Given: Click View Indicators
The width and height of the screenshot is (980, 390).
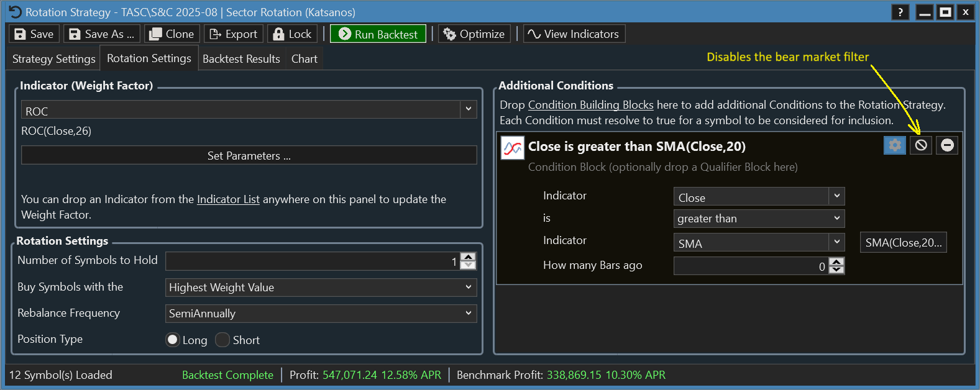Looking at the screenshot, I should point(574,34).
